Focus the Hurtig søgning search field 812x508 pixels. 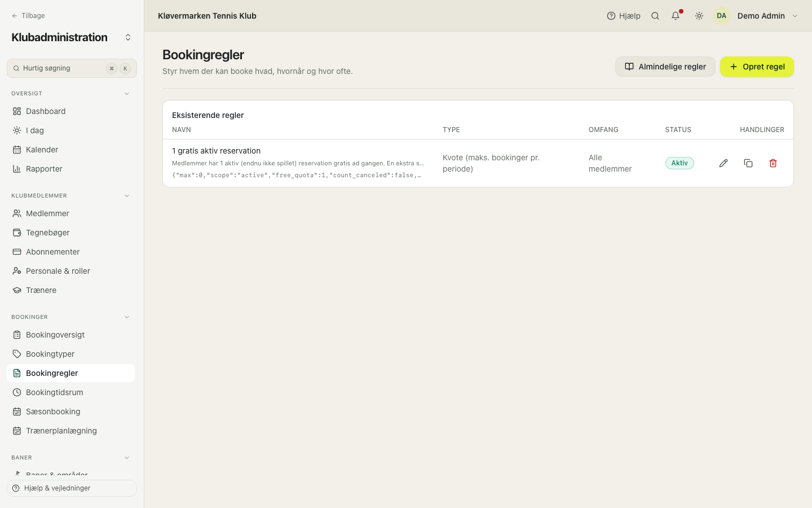pos(72,68)
